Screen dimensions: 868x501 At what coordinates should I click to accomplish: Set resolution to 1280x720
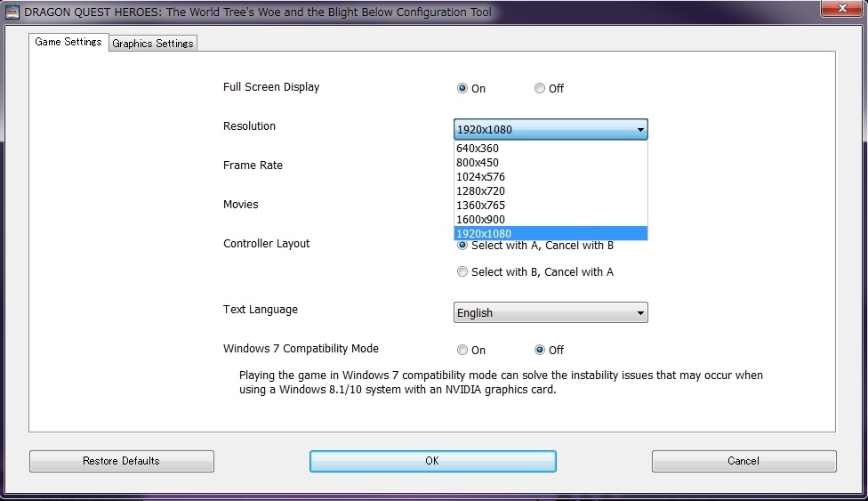coord(480,191)
